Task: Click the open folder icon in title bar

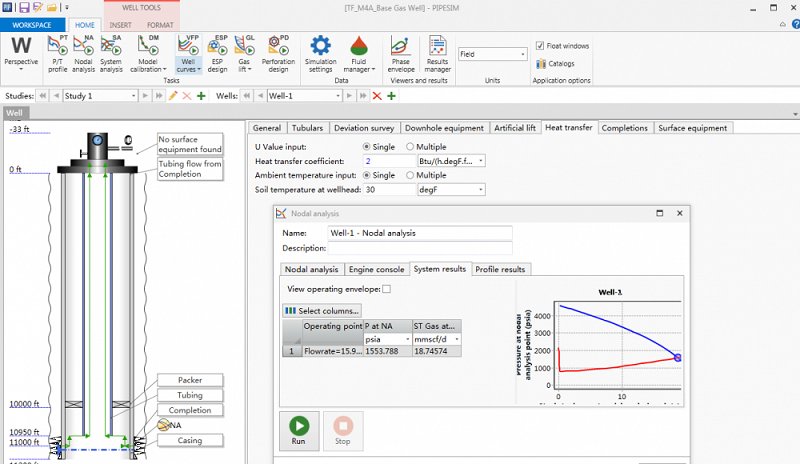Action: click(x=52, y=8)
